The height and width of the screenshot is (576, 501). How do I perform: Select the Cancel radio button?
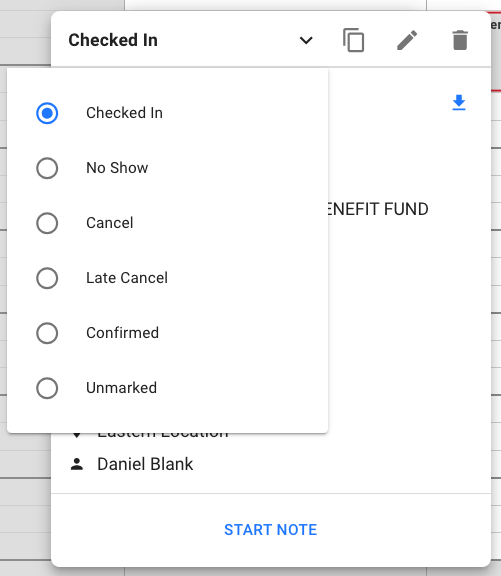[47, 223]
